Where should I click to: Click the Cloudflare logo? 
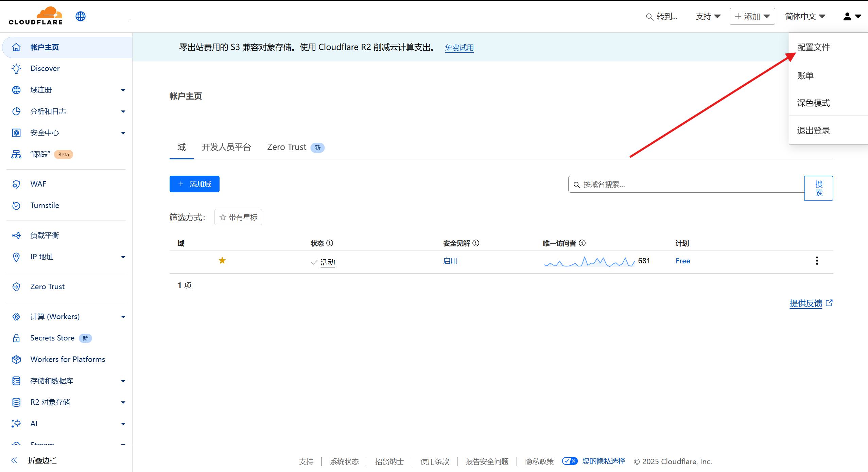point(36,16)
